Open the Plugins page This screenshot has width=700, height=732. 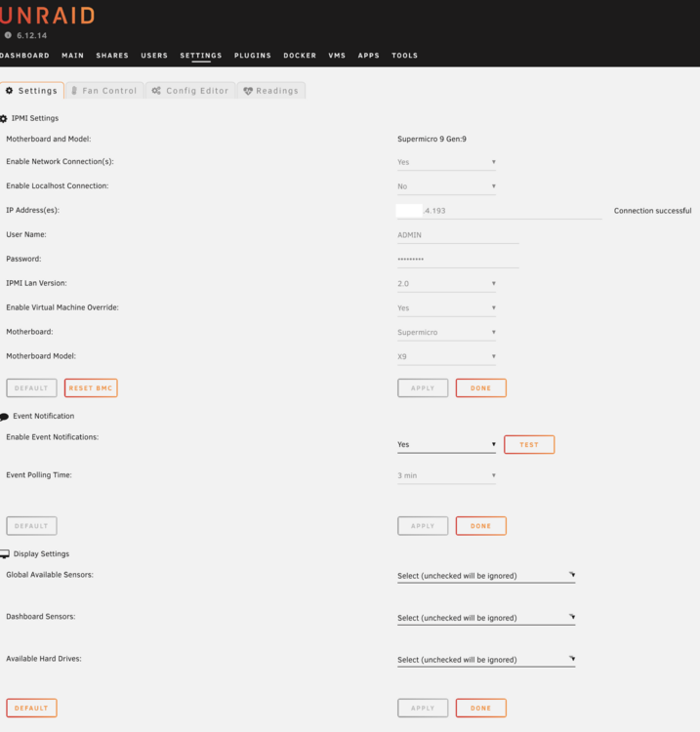[253, 56]
